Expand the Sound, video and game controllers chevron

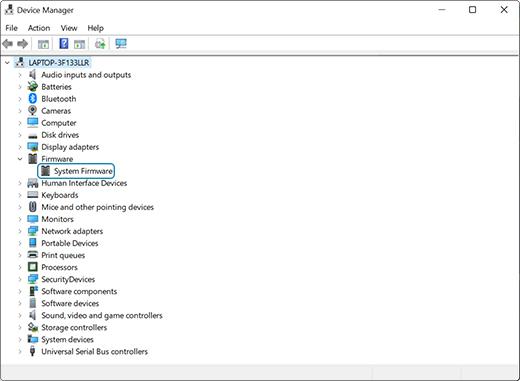click(x=20, y=315)
